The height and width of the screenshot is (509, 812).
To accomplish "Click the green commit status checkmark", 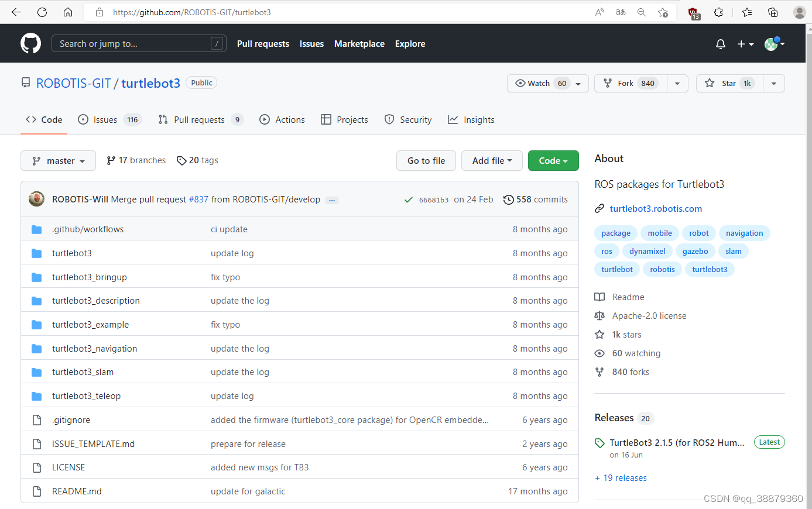I will (x=409, y=200).
